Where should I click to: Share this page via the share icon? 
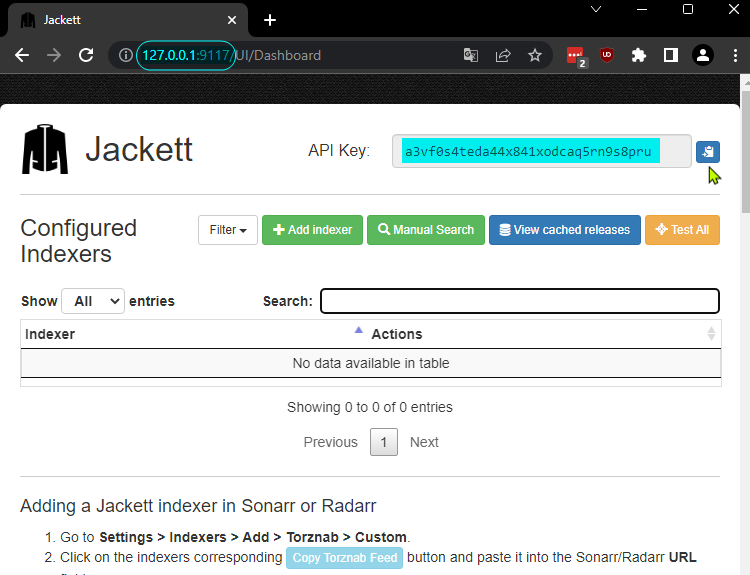click(503, 55)
